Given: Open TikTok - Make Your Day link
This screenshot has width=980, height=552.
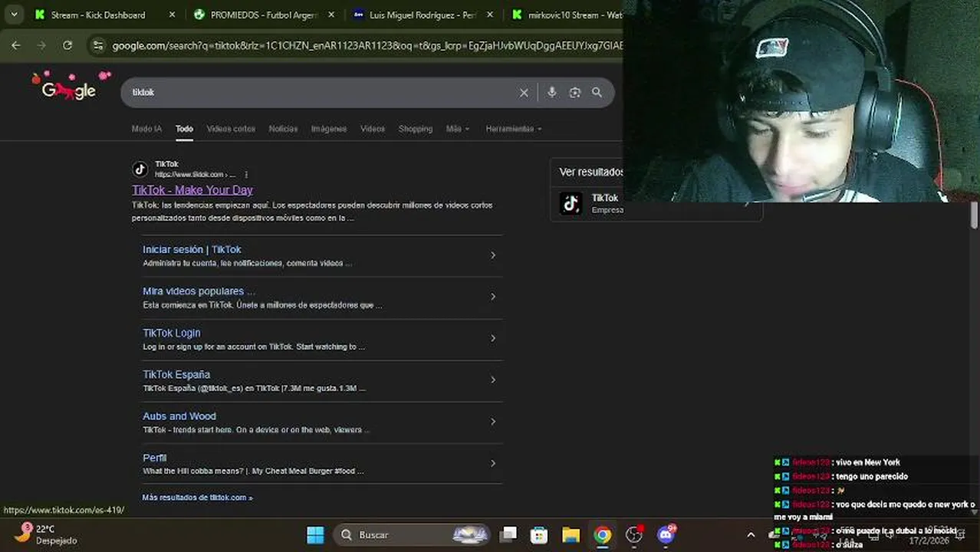Looking at the screenshot, I should coord(192,190).
